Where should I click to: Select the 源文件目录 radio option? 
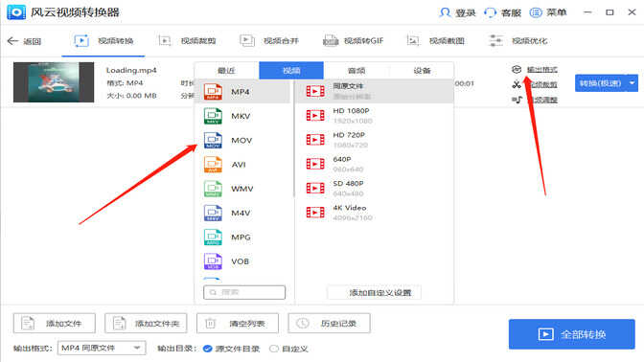click(x=208, y=349)
